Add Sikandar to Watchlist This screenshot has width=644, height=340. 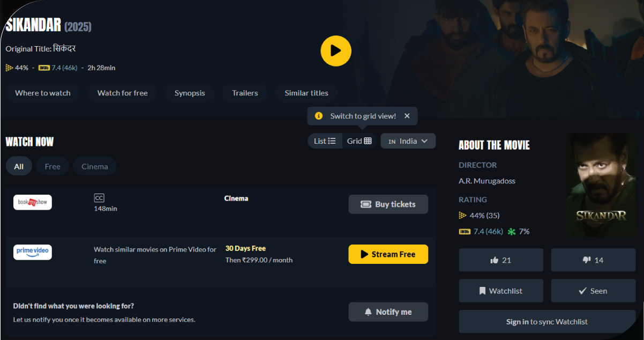point(501,291)
